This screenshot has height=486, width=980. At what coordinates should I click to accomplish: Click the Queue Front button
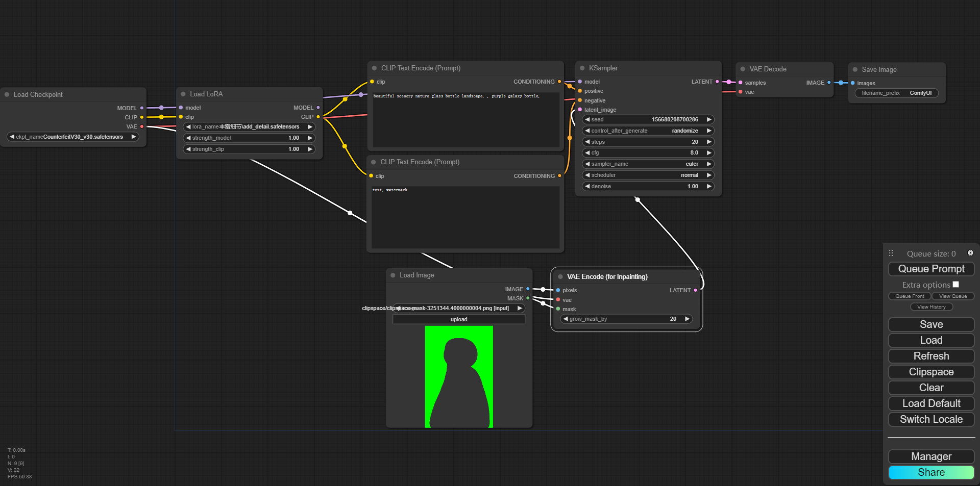(910, 296)
